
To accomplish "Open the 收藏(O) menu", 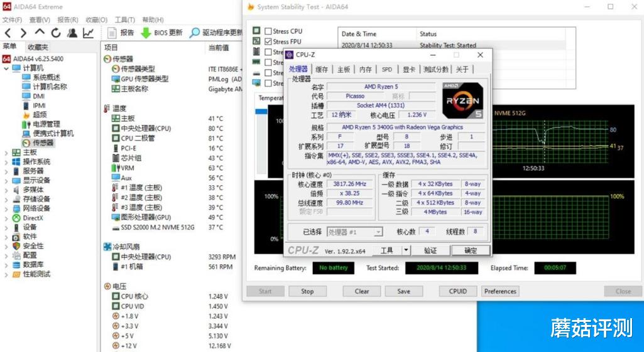I will pyautogui.click(x=97, y=19).
